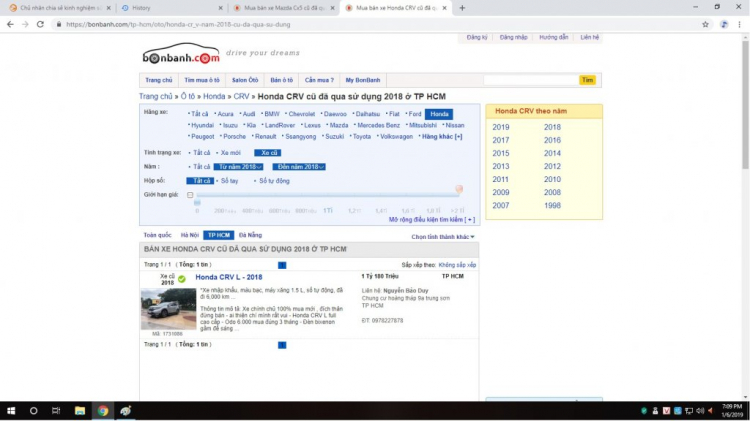Open the Bán ô tô menu item
Screen dimensions: 750x421
pyautogui.click(x=281, y=80)
